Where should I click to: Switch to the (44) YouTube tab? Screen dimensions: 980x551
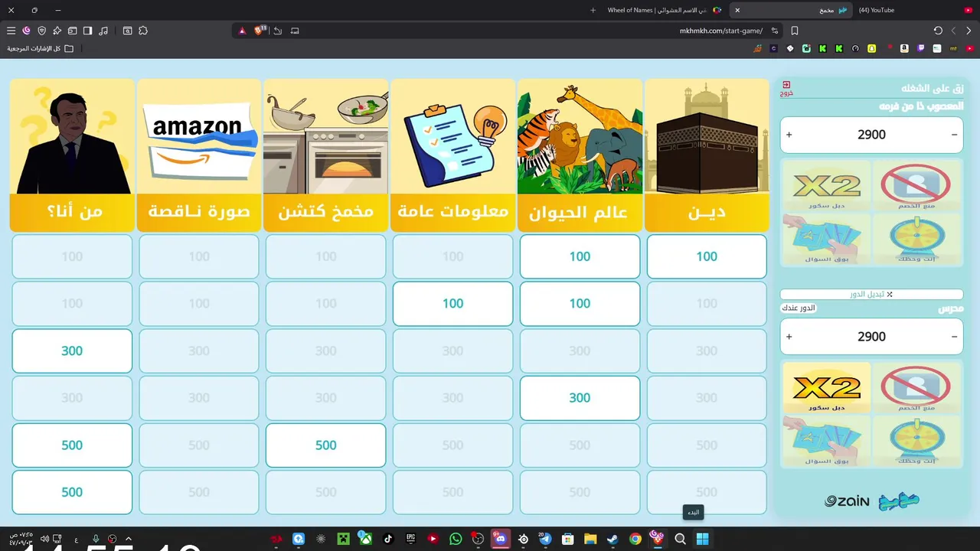point(915,10)
